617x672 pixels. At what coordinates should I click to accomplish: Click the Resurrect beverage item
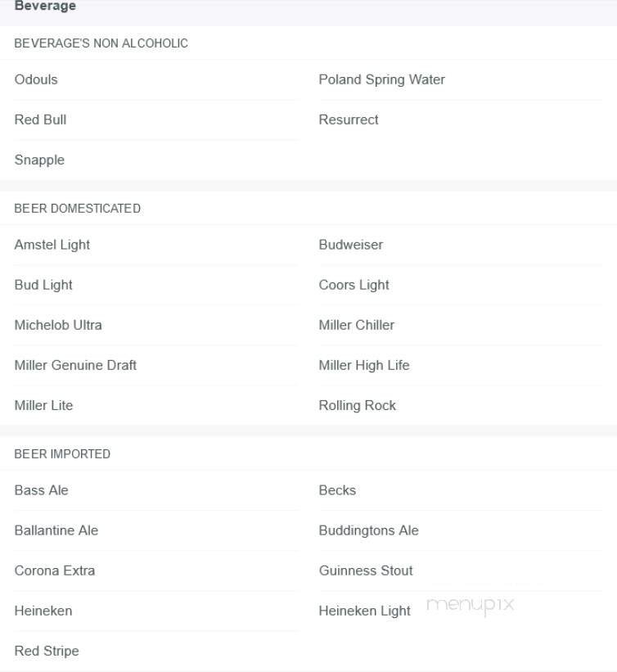tap(349, 120)
